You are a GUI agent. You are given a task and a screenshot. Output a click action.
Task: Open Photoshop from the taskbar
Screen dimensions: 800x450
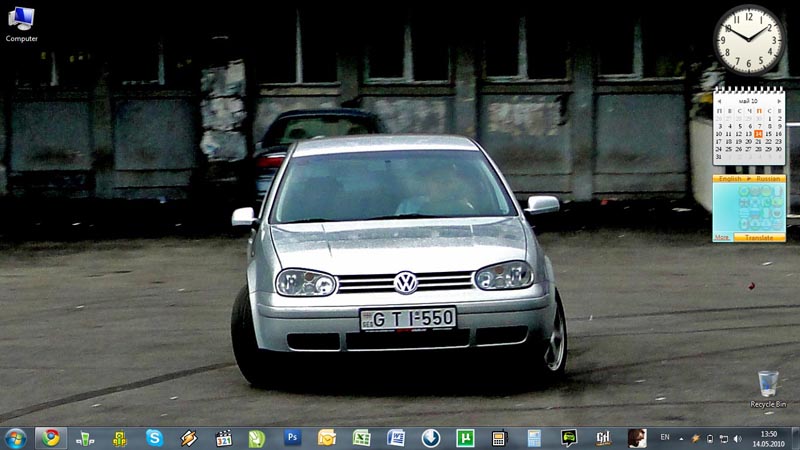292,438
